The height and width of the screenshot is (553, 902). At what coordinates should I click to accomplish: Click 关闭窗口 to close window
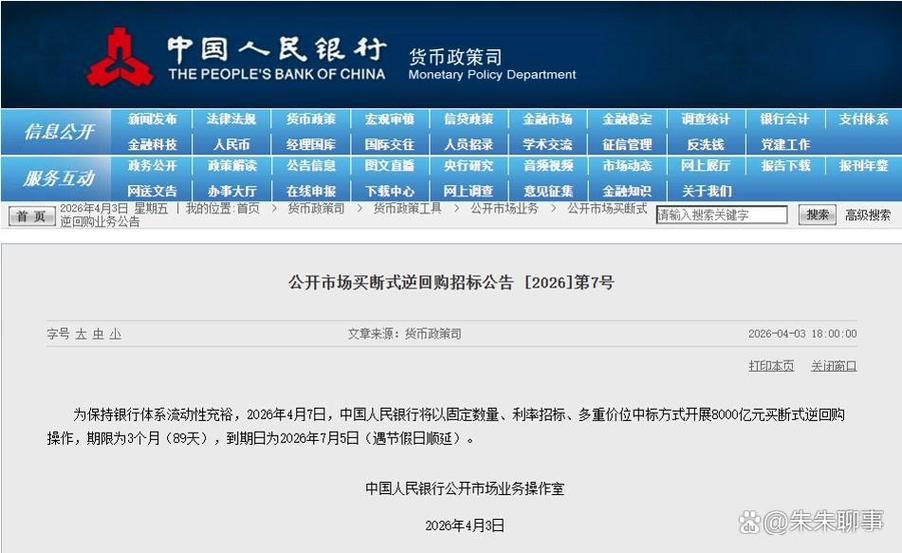834,366
